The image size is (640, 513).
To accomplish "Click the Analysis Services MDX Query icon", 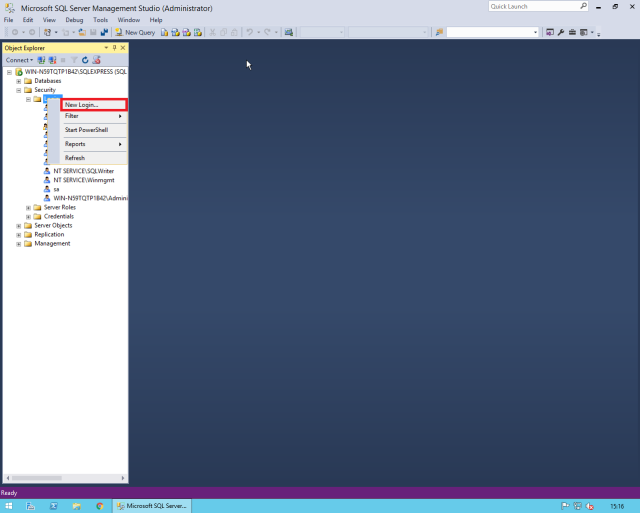I will pyautogui.click(x=176, y=32).
